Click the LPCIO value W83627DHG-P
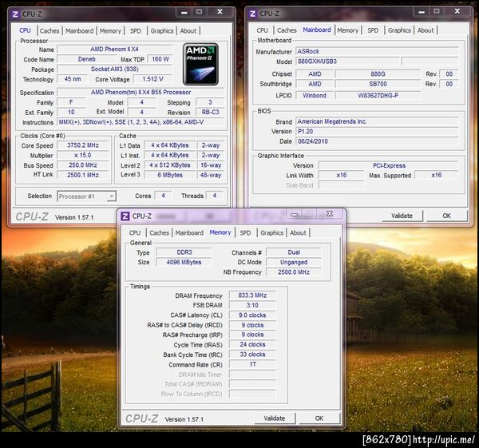Image resolution: width=479 pixels, height=448 pixels. coord(378,96)
